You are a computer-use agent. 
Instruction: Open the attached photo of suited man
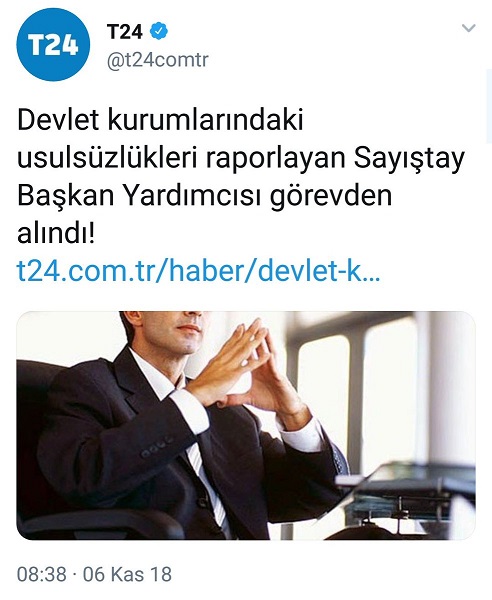246,425
